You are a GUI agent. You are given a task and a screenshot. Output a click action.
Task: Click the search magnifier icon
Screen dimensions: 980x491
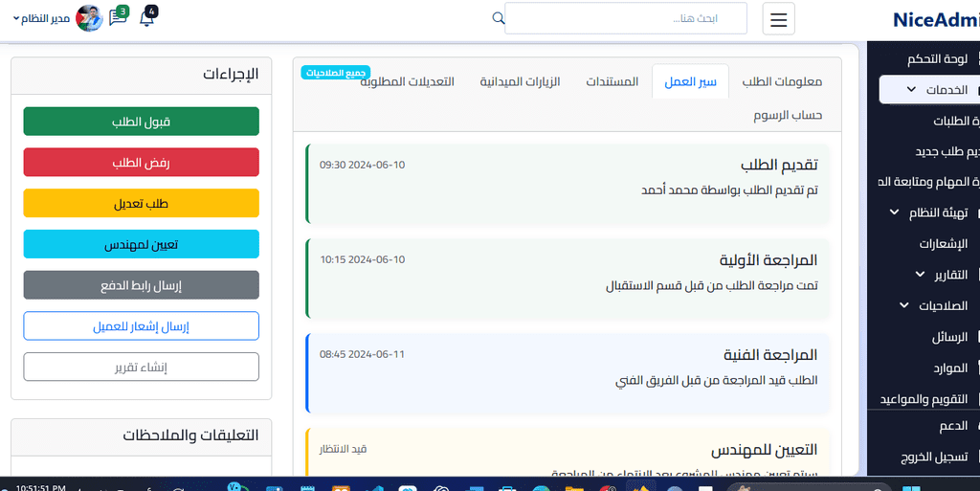click(498, 18)
